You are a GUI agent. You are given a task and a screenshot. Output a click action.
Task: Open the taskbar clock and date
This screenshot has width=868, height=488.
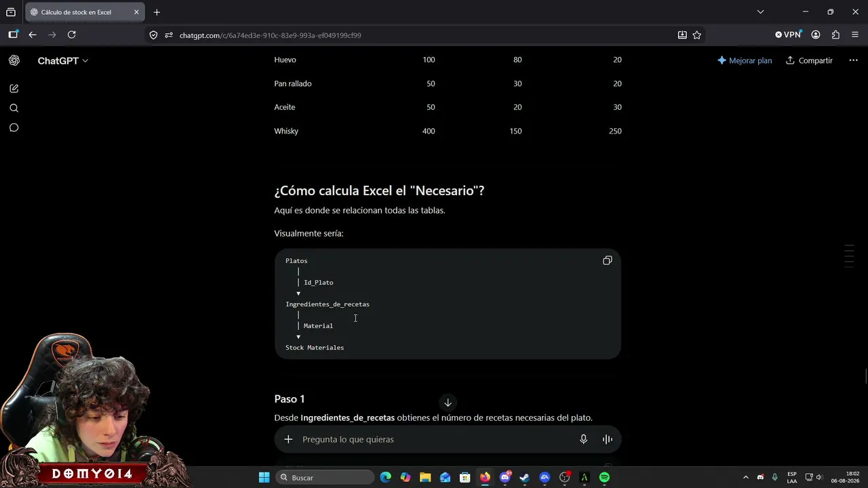tap(845, 478)
